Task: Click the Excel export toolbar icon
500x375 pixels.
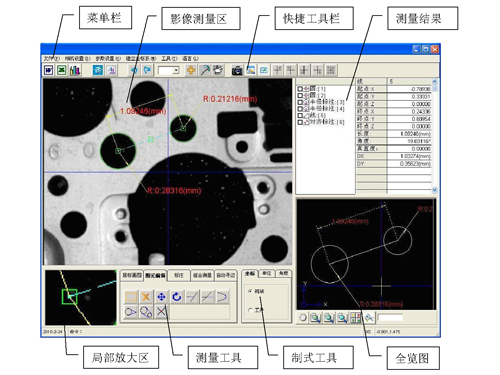Action: coord(62,70)
